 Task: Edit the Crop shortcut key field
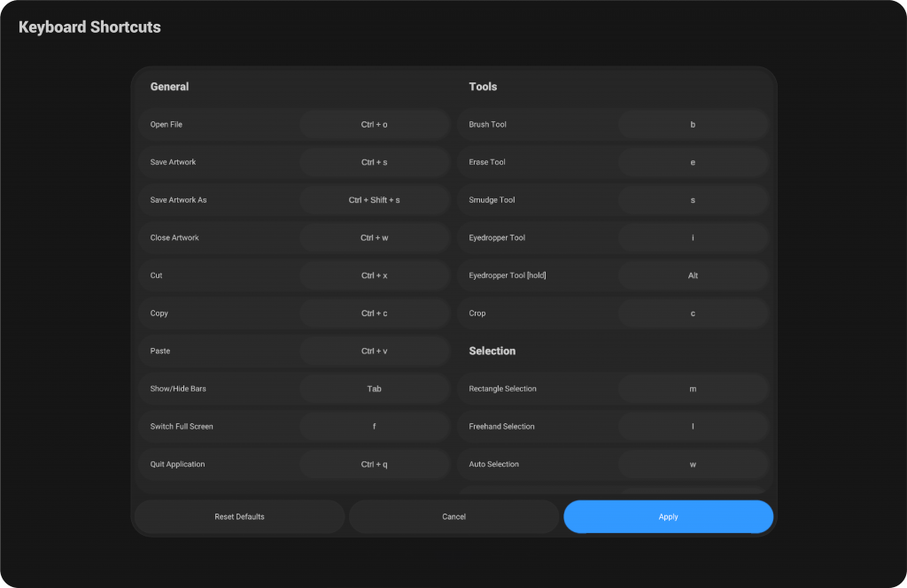pyautogui.click(x=693, y=313)
